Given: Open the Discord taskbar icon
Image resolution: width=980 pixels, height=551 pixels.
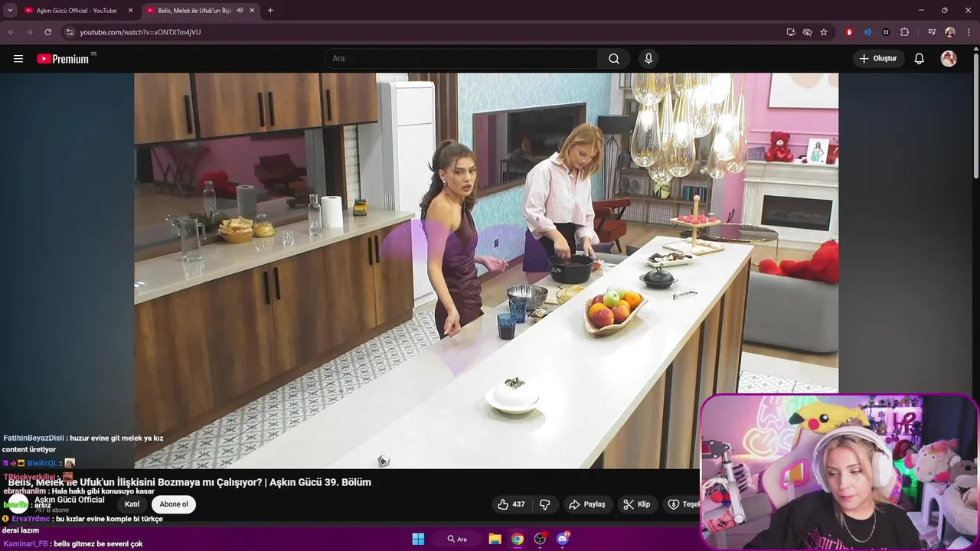Looking at the screenshot, I should tap(563, 539).
